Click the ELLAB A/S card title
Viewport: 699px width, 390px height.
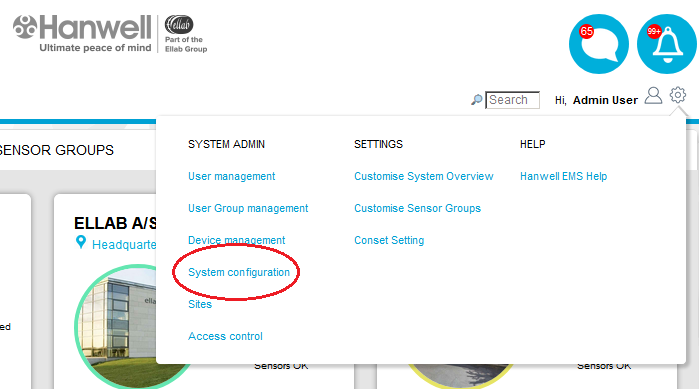pyautogui.click(x=115, y=223)
